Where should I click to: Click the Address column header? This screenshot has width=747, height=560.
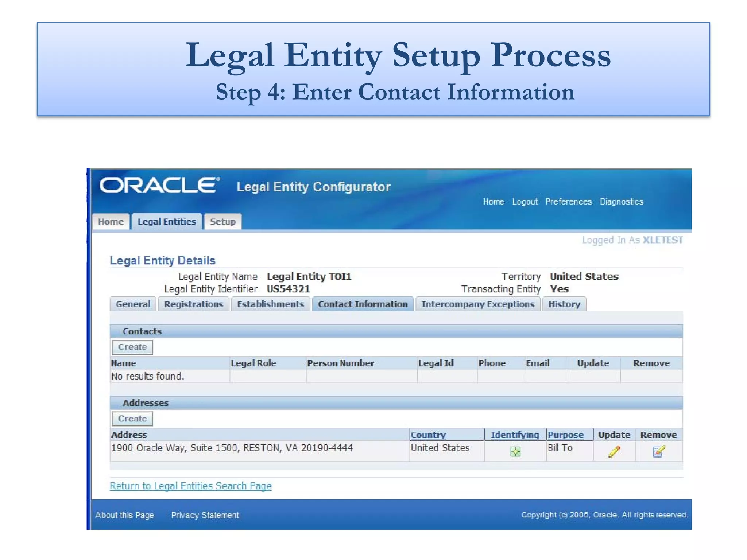tap(129, 435)
